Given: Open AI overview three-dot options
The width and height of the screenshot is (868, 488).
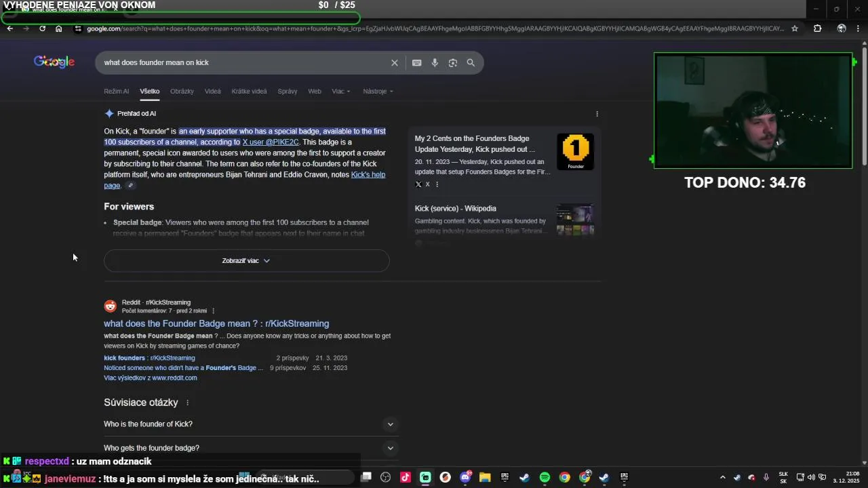Looking at the screenshot, I should pos(597,114).
